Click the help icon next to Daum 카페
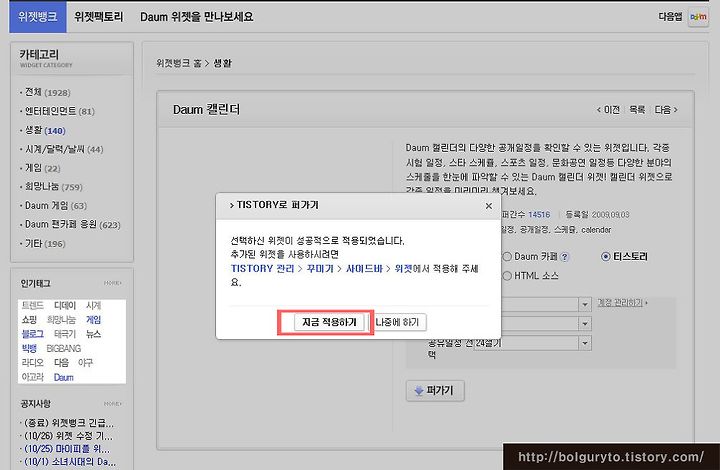The height and width of the screenshot is (470, 720). click(x=564, y=257)
